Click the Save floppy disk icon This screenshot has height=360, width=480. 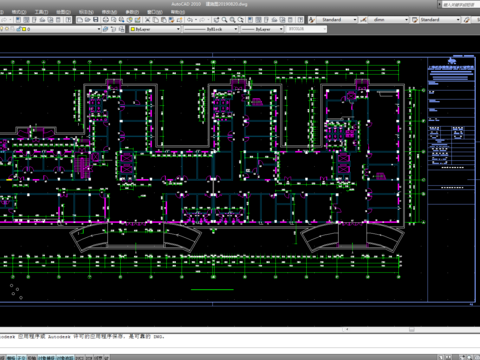pos(96,20)
